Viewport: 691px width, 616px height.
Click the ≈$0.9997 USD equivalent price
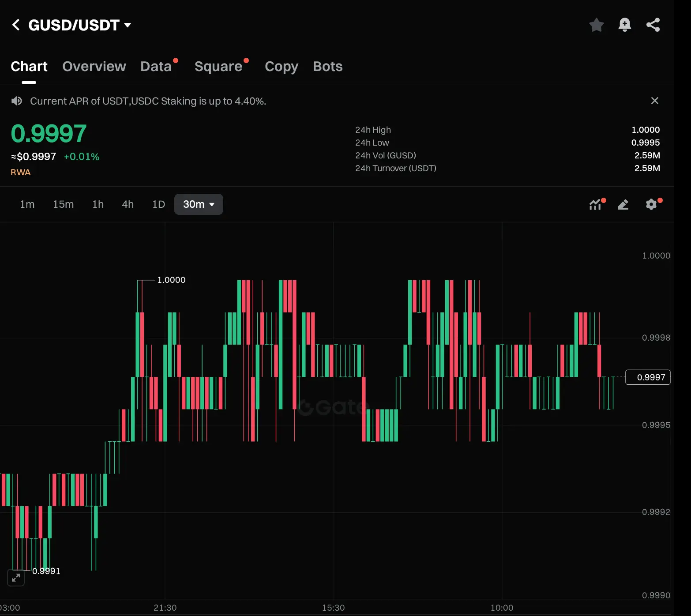(34, 157)
